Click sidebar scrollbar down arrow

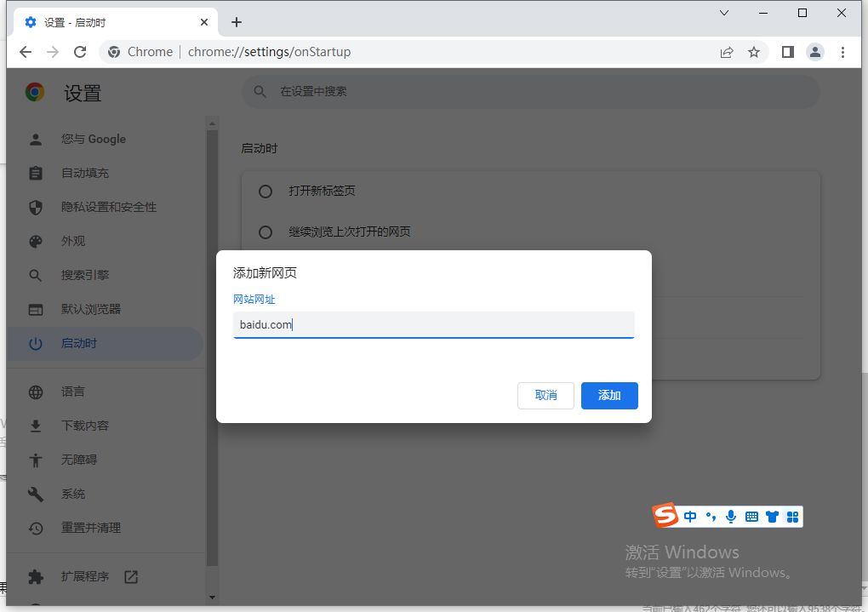(x=212, y=598)
